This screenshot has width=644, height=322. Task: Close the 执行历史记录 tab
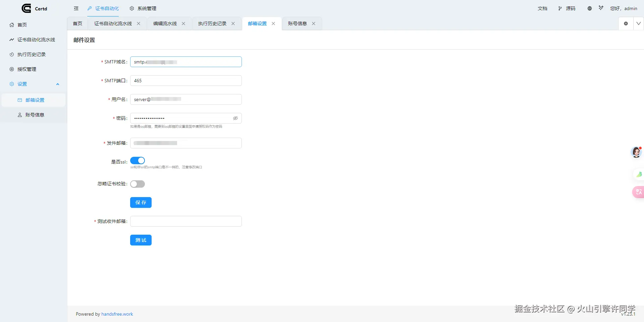(x=233, y=24)
